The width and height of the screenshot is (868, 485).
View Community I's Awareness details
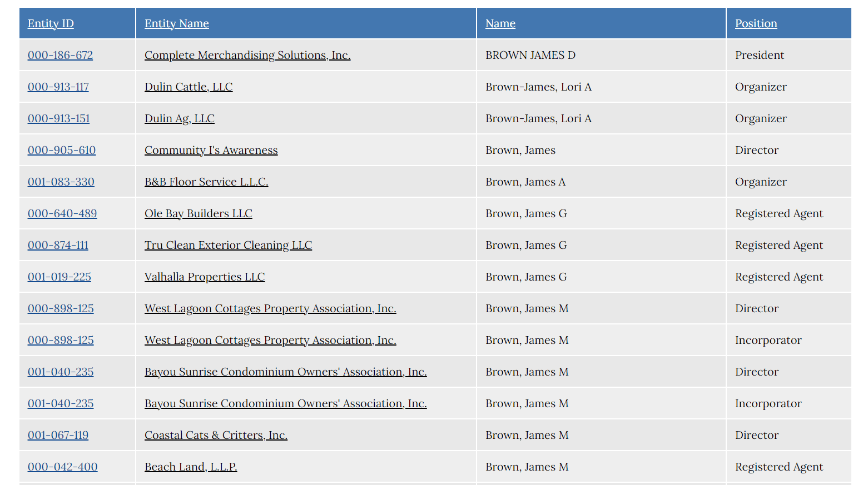coord(211,150)
